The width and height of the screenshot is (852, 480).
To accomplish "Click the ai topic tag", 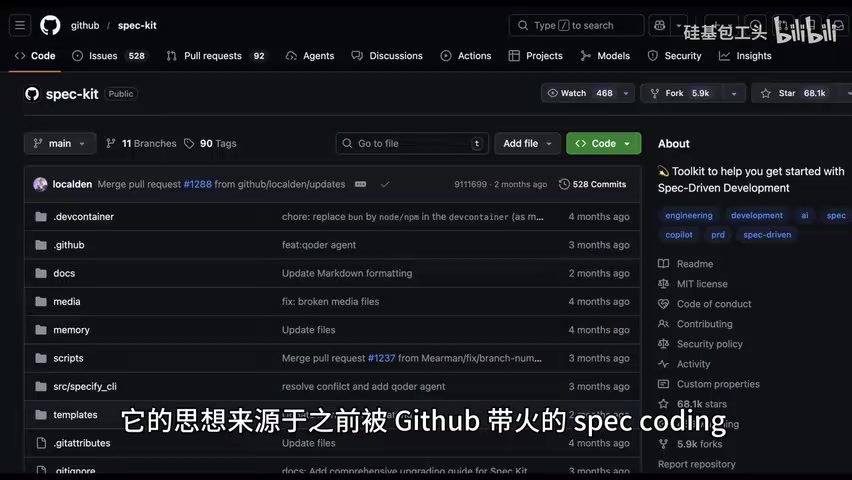I will (805, 215).
